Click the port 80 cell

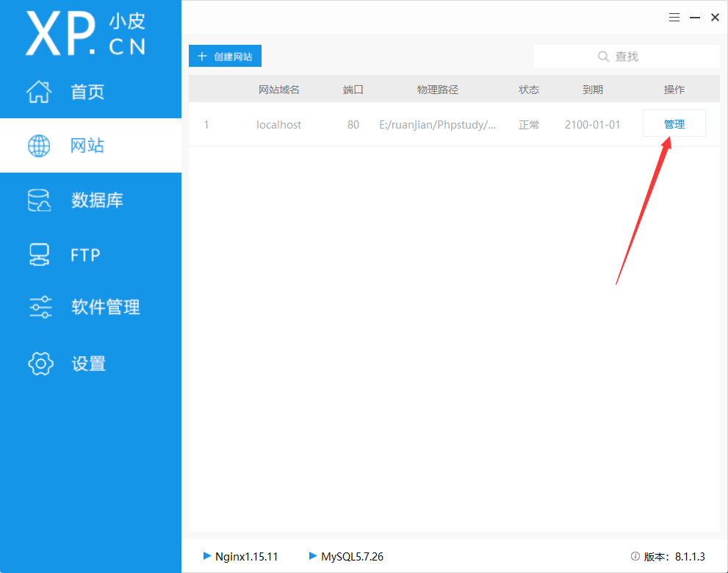point(353,124)
